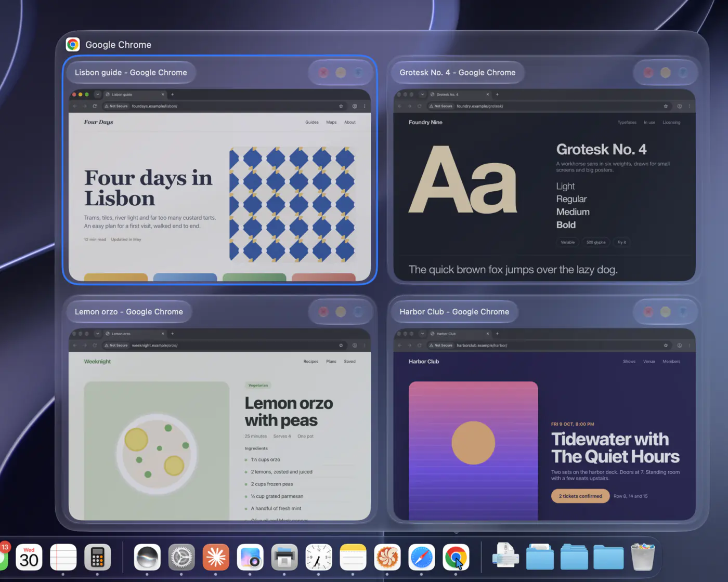Open System Settings gear icon in Dock
This screenshot has height=582, width=728.
click(x=181, y=557)
